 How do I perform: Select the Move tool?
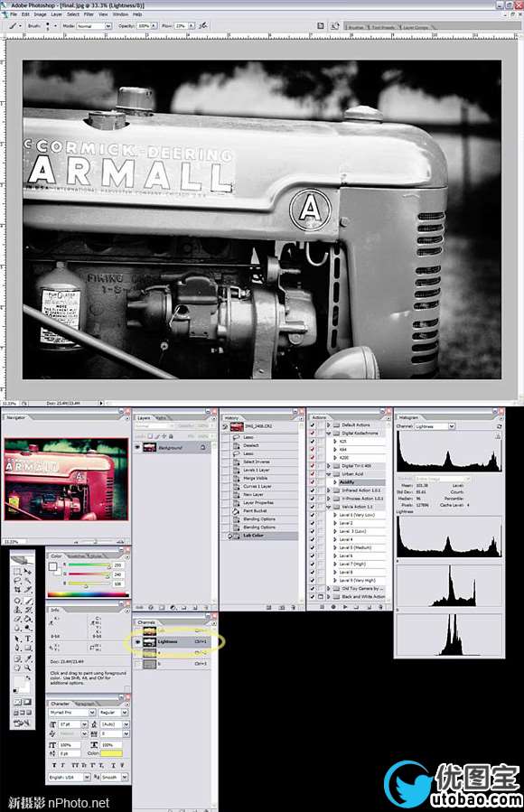click(x=28, y=572)
